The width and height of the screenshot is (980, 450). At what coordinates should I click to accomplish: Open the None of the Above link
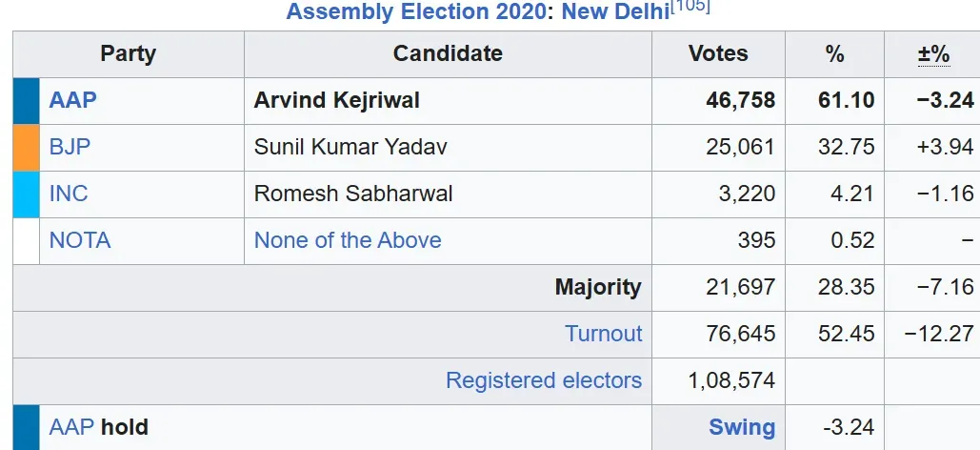pos(348,240)
